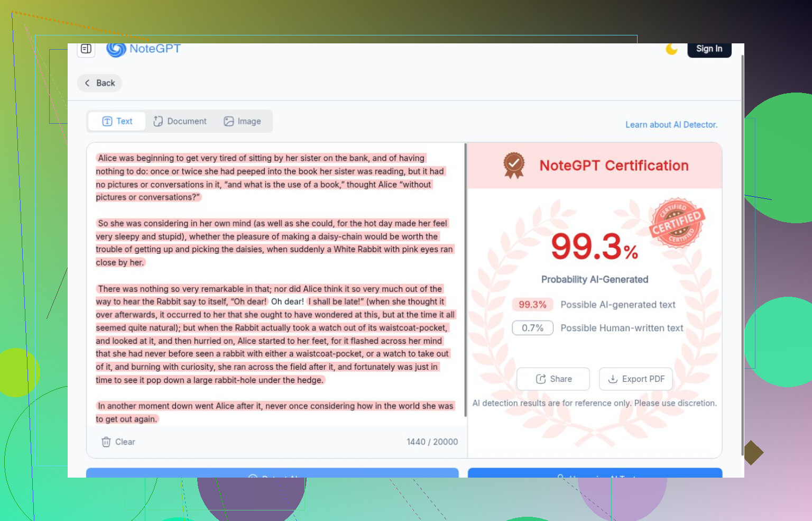
Task: Click the certification ribbon badge icon
Action: pos(513,165)
